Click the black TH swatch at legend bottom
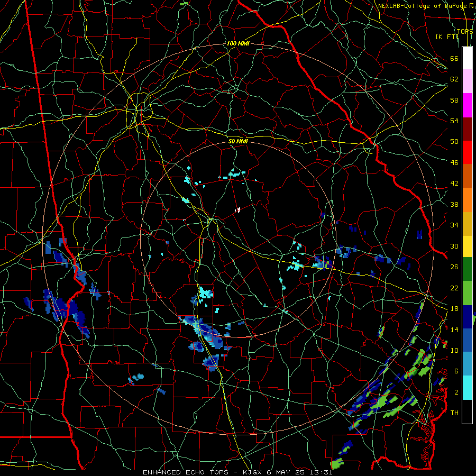The height and width of the screenshot is (476, 476). click(467, 411)
